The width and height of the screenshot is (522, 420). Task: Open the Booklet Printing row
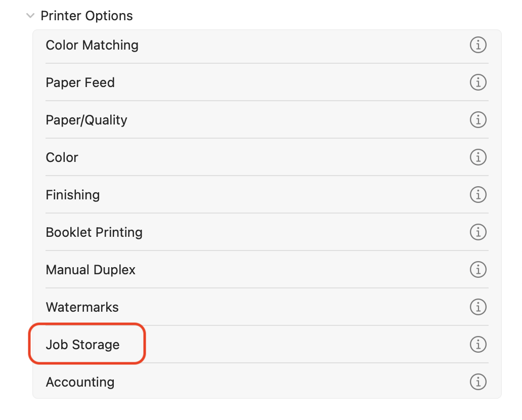[267, 232]
